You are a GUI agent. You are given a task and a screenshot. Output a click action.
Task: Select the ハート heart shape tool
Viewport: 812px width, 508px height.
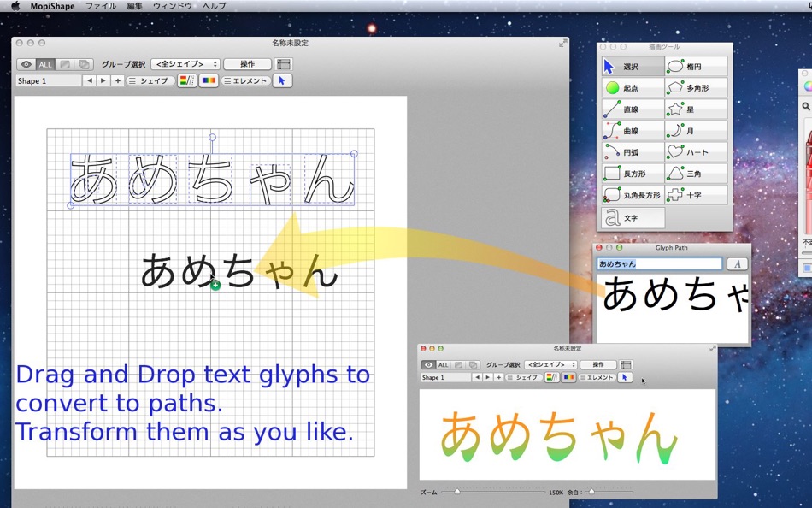coord(696,152)
